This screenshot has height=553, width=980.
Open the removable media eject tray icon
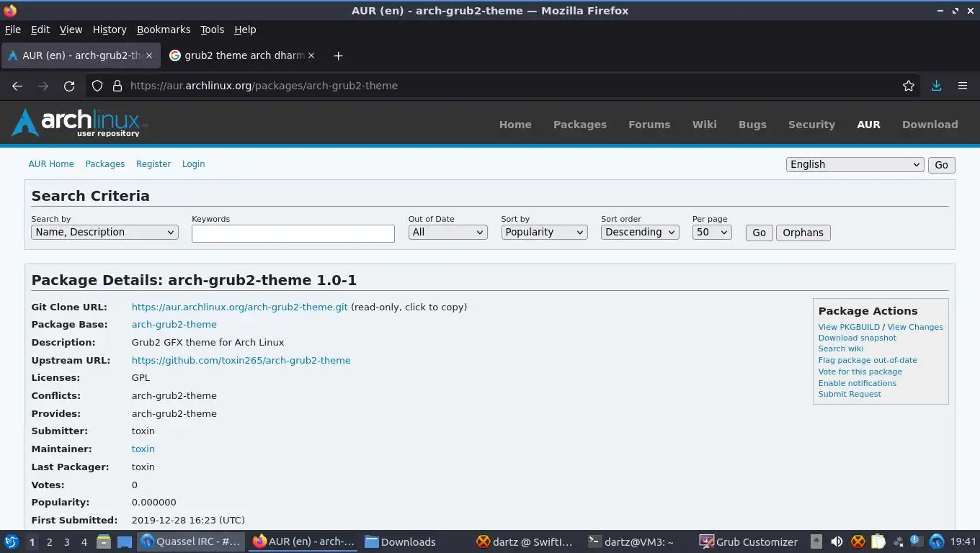tap(816, 541)
